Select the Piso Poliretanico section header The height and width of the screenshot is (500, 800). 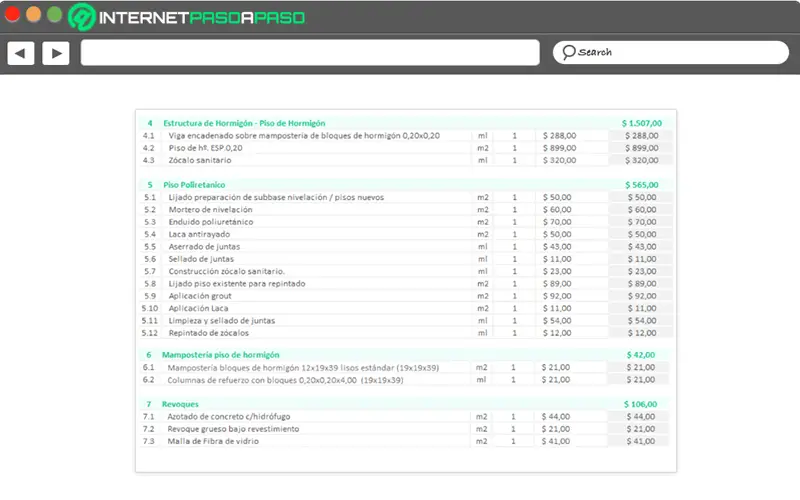tap(194, 185)
